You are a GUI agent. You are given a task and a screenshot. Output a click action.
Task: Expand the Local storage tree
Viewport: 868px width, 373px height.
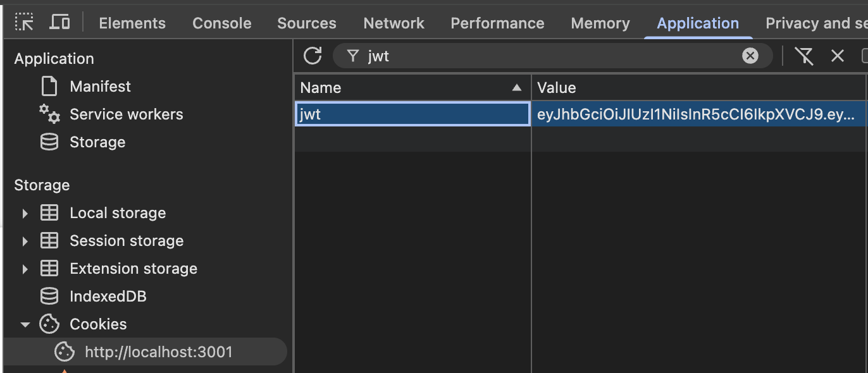(x=25, y=213)
